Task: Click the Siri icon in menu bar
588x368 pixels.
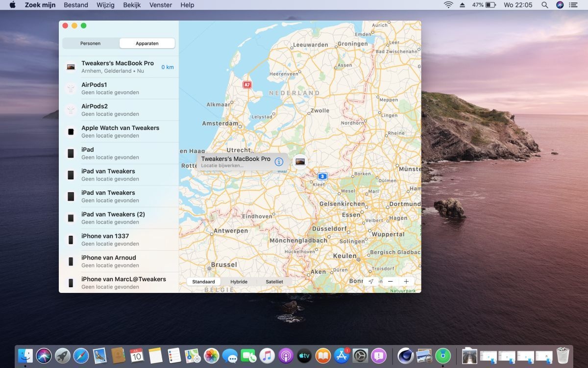Action: (560, 5)
